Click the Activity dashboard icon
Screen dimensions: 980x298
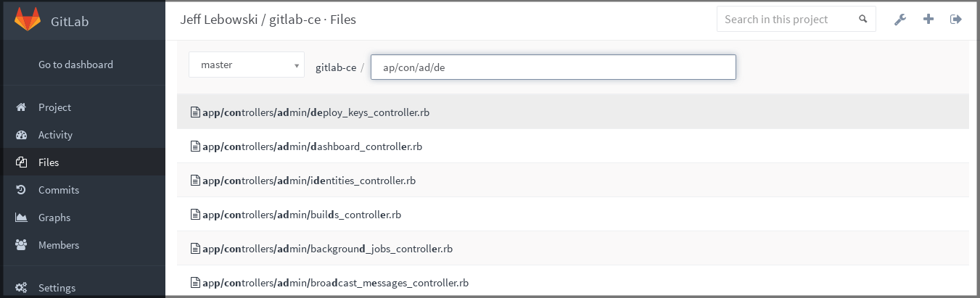22,135
